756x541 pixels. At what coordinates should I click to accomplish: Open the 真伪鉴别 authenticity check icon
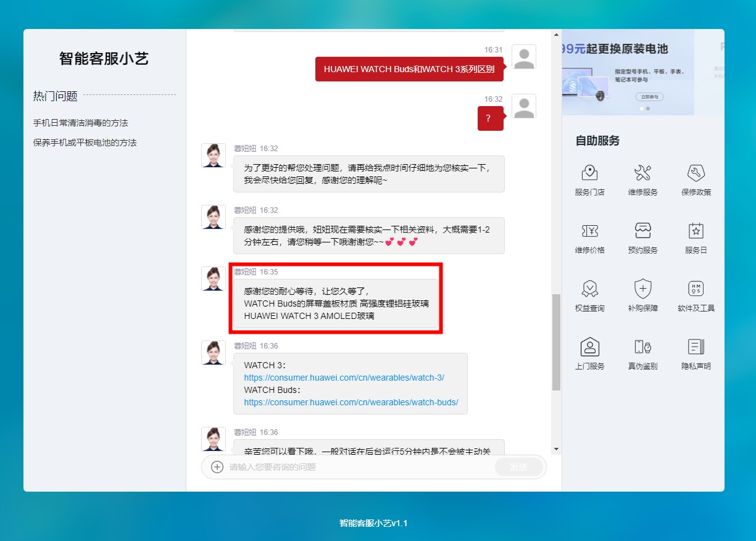[x=643, y=346]
